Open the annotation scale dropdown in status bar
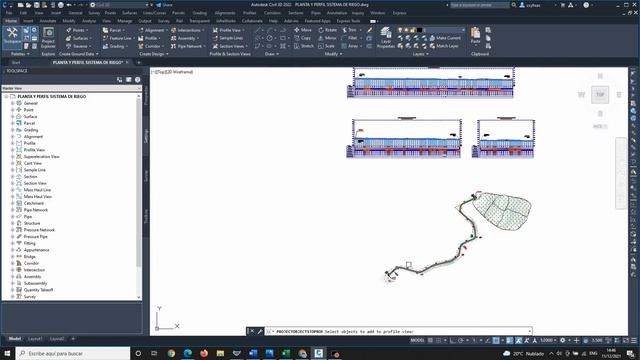The height and width of the screenshot is (360, 640). coord(549,340)
